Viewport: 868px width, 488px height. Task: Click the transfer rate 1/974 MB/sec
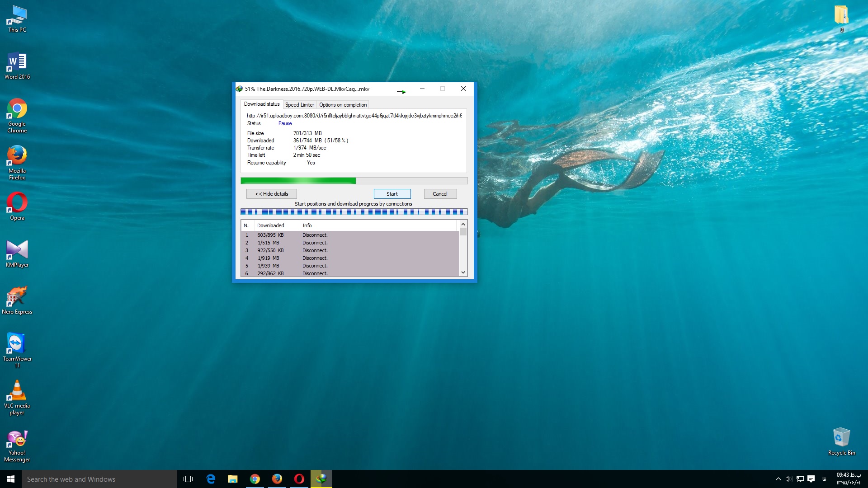[310, 148]
